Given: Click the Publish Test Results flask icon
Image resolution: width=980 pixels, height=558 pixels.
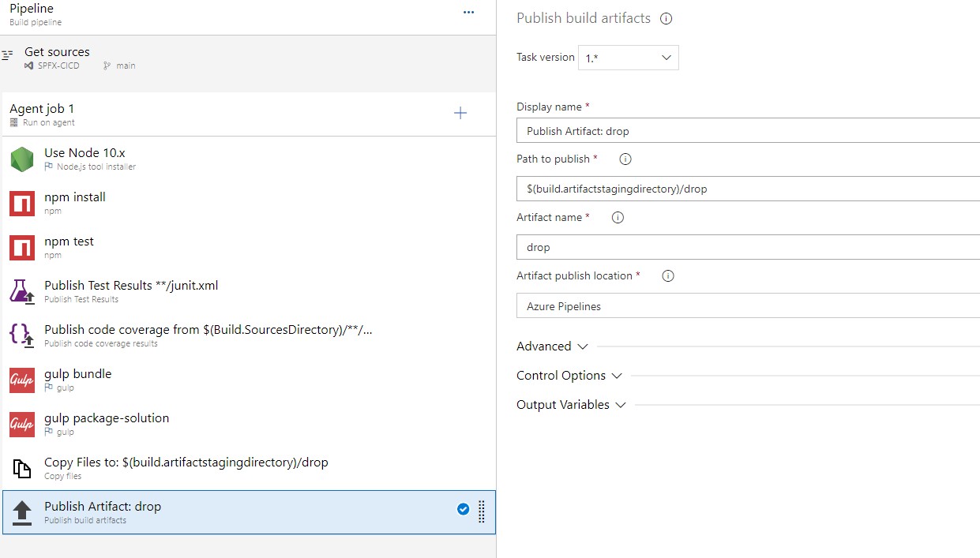Looking at the screenshot, I should (x=22, y=291).
